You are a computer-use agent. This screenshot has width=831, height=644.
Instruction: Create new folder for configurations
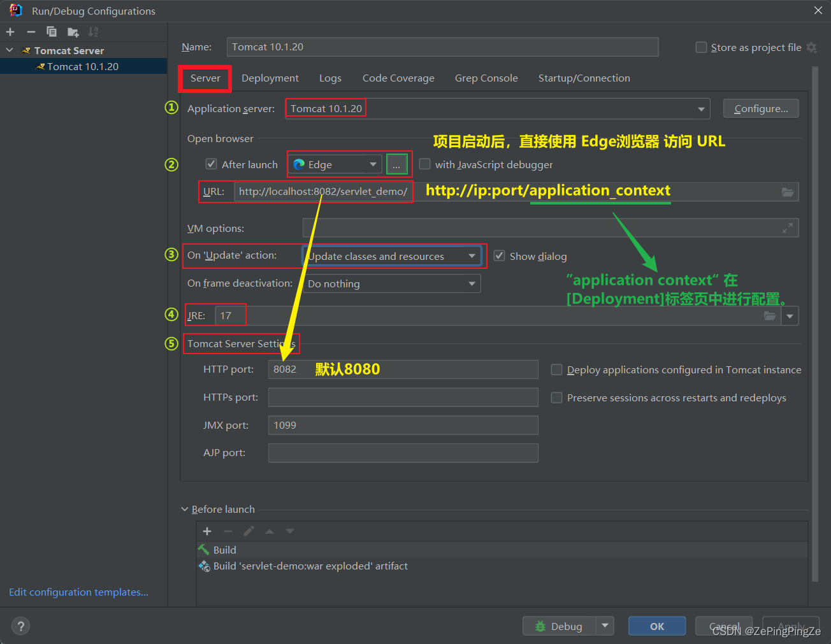(73, 32)
